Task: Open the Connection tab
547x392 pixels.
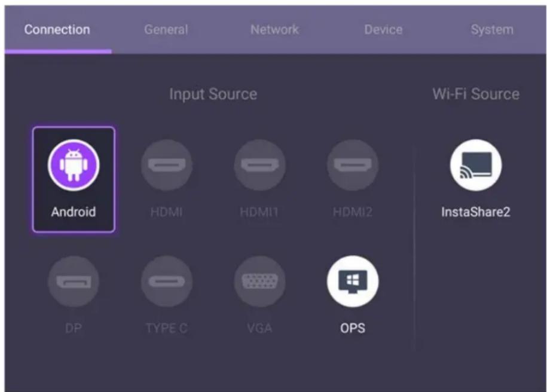Action: (x=57, y=30)
